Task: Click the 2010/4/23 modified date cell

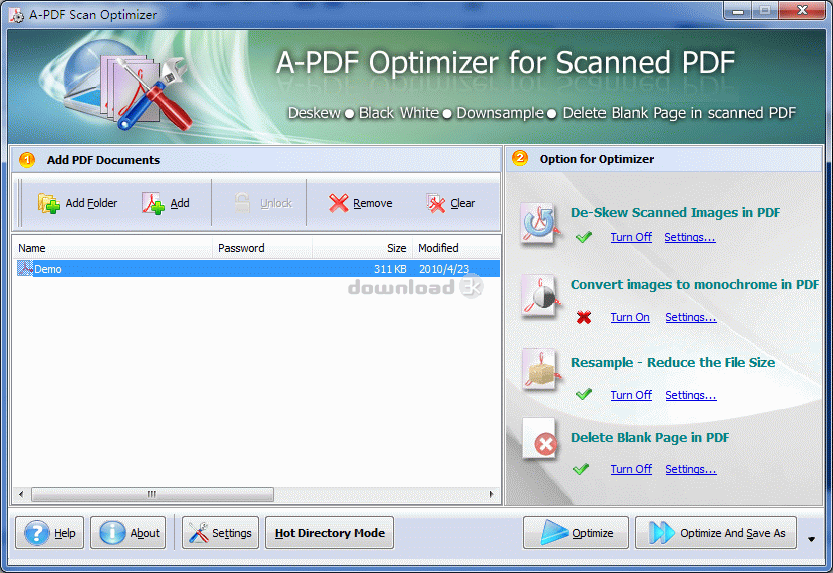Action: point(444,269)
